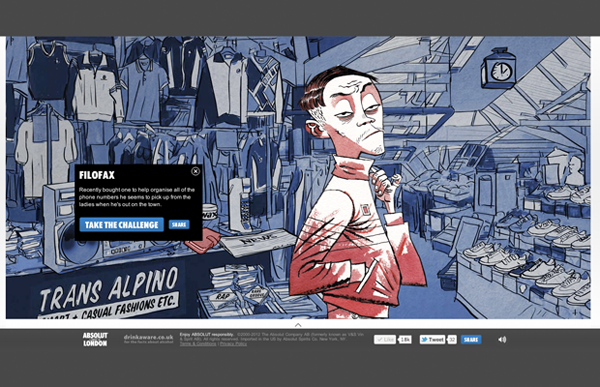Click the Facebook Like button
600x387 pixels.
pos(385,340)
